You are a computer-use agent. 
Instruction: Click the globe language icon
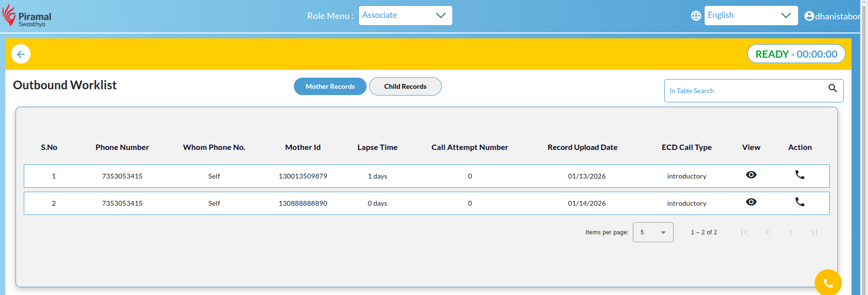(x=696, y=16)
